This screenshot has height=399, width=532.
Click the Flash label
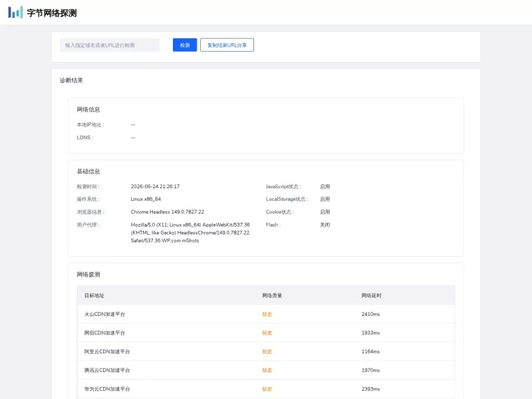tap(273, 225)
